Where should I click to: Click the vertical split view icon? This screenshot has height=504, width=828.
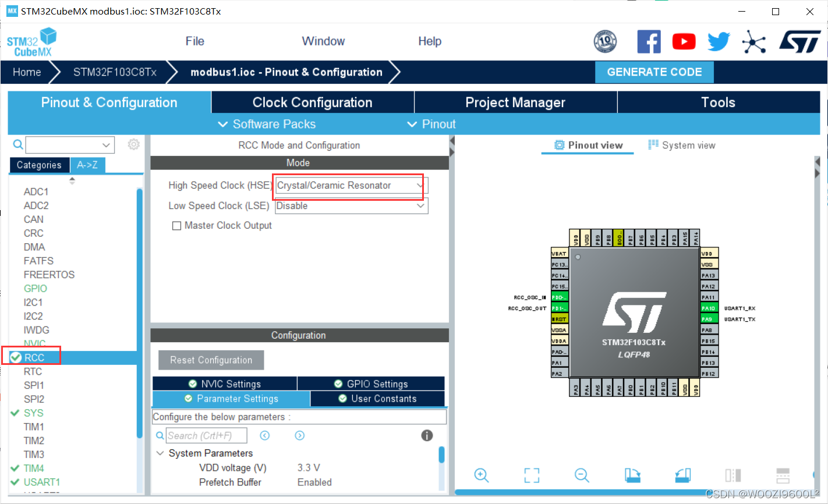click(x=733, y=475)
